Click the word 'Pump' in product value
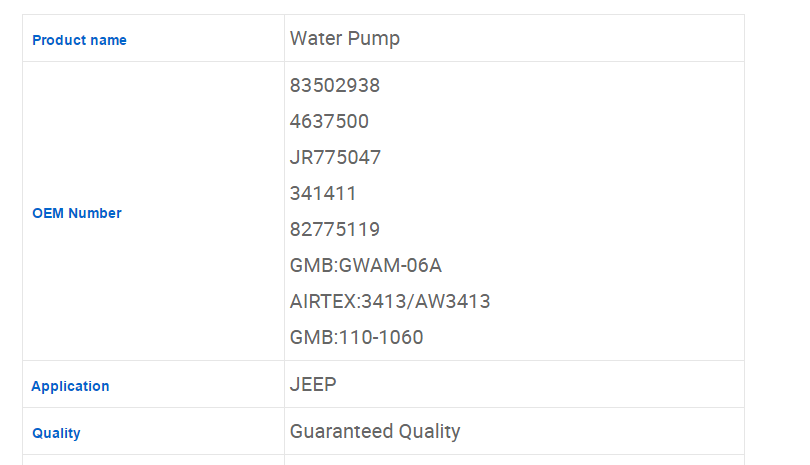The image size is (810, 465). 373,39
